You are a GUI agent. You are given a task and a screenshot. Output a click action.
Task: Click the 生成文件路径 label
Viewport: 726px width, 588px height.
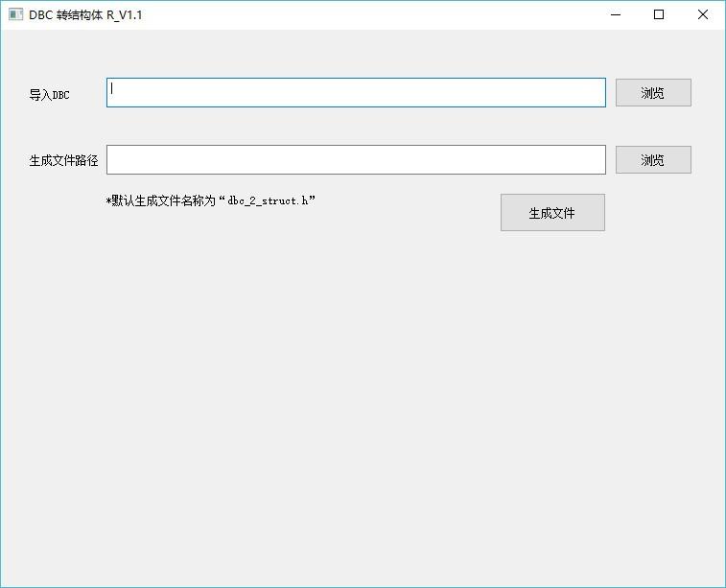[x=63, y=161]
